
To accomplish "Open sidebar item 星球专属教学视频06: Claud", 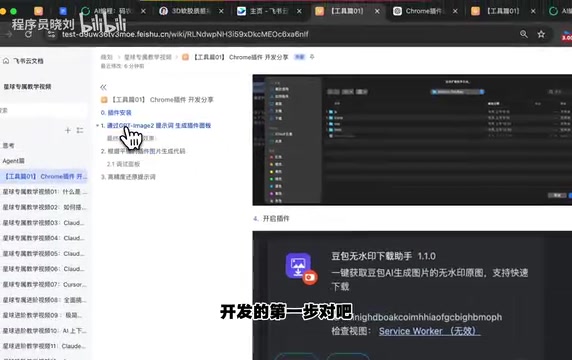I will (x=44, y=269).
